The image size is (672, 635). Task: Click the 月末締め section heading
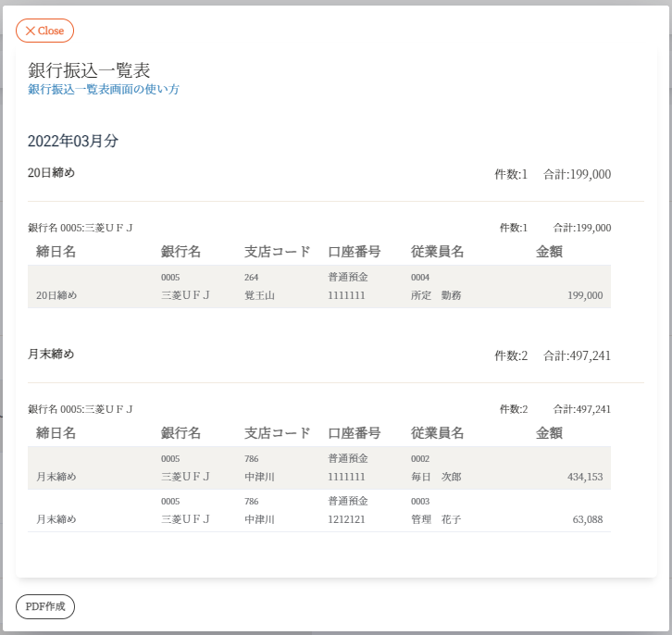coord(51,355)
